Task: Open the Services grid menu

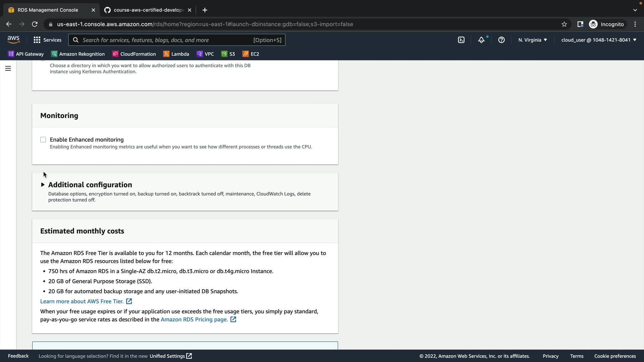Action: point(47,40)
